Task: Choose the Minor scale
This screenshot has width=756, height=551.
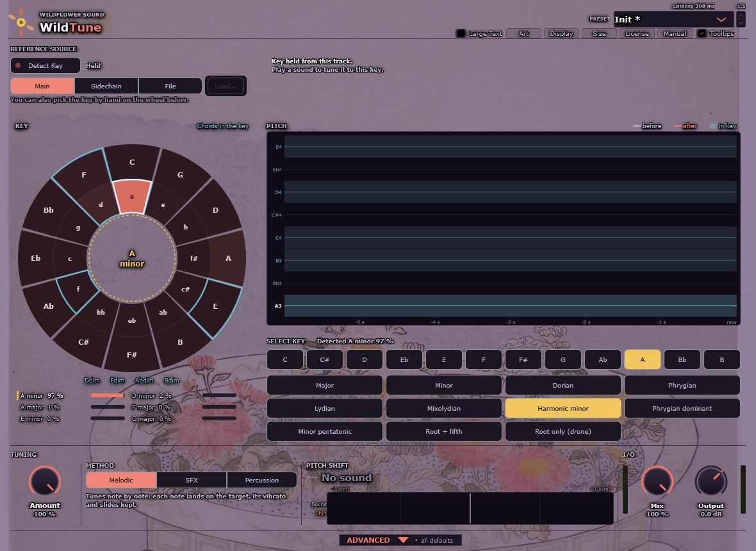Action: [x=443, y=385]
